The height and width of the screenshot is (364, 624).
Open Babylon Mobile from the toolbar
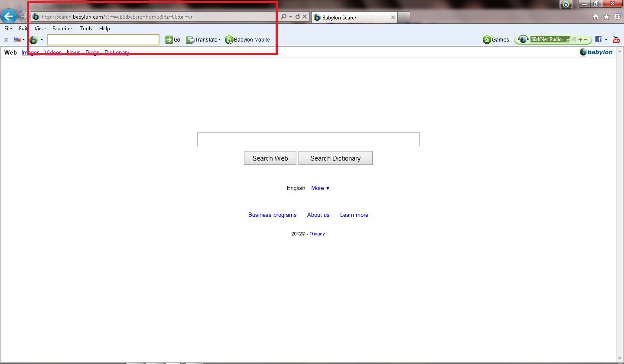pos(247,40)
